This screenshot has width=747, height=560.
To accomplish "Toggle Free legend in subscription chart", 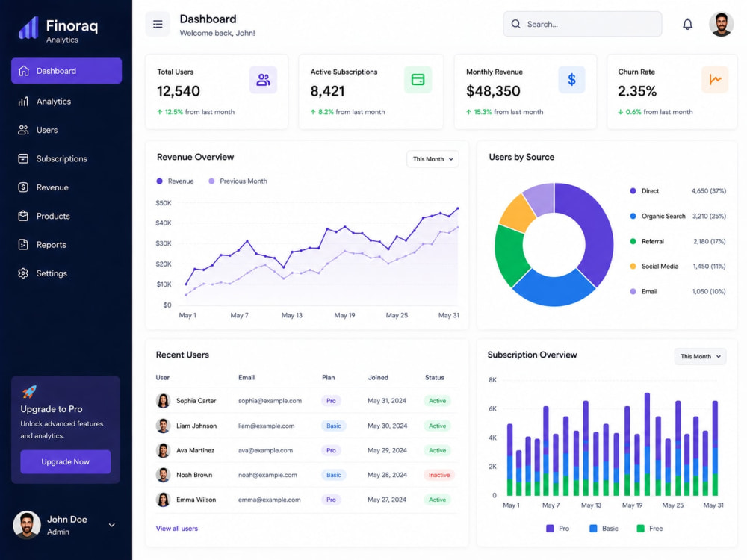I will click(x=650, y=529).
